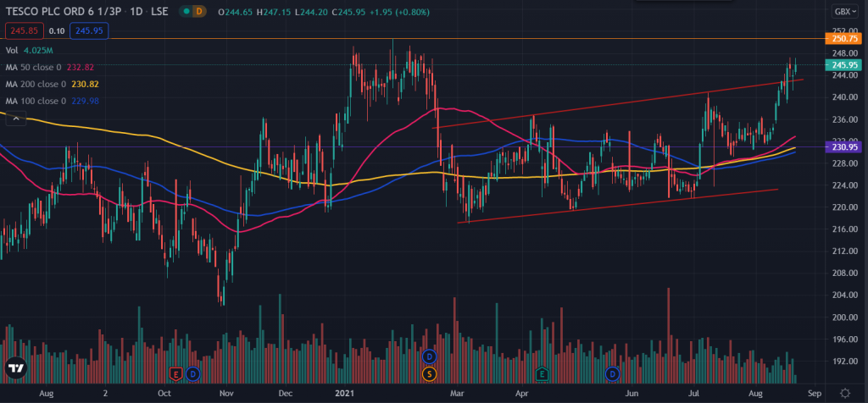
Task: Click the red sell price 245.85 button
Action: pyautogui.click(x=25, y=31)
